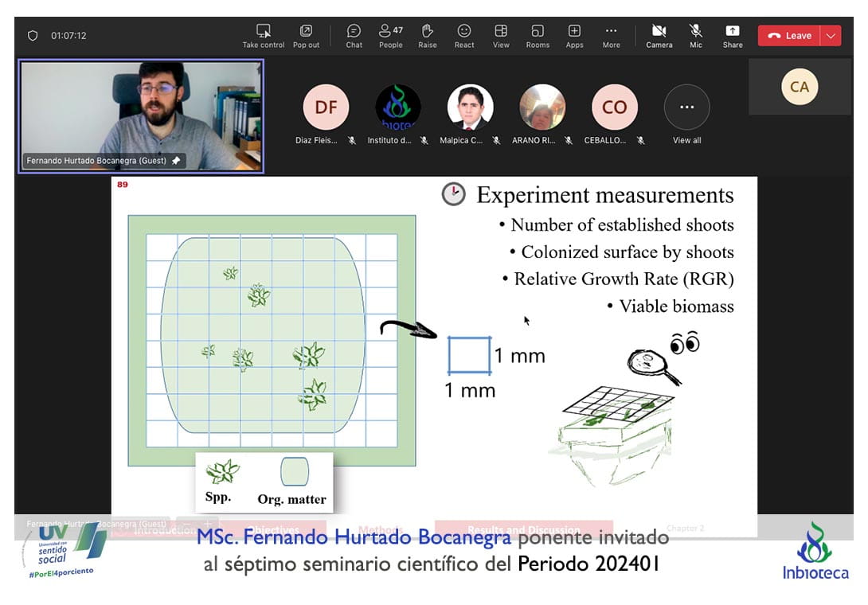Select the Diaz Fleis participant avatar
The image size is (868, 605).
click(x=326, y=107)
